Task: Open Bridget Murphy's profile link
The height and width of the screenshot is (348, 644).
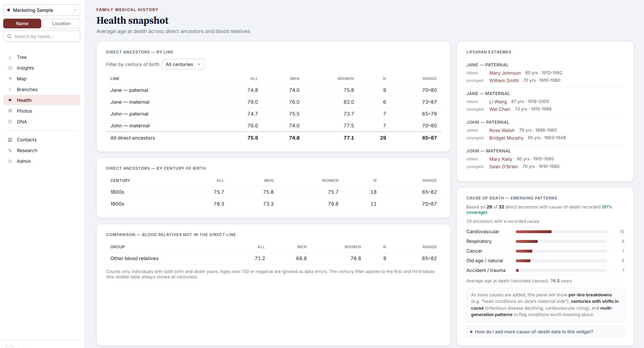Action: (506, 138)
